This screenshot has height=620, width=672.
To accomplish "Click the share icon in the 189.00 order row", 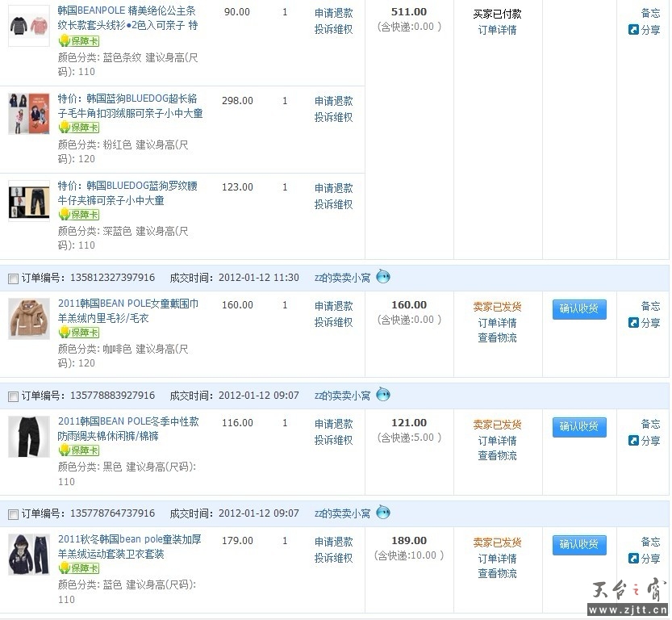I will pos(634,559).
